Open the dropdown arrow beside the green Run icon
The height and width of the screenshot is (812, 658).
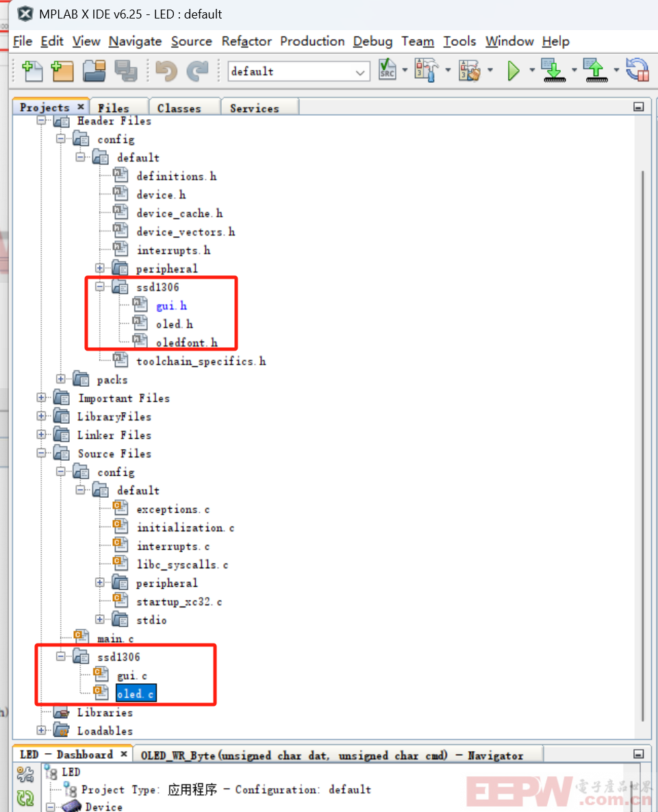pos(532,71)
